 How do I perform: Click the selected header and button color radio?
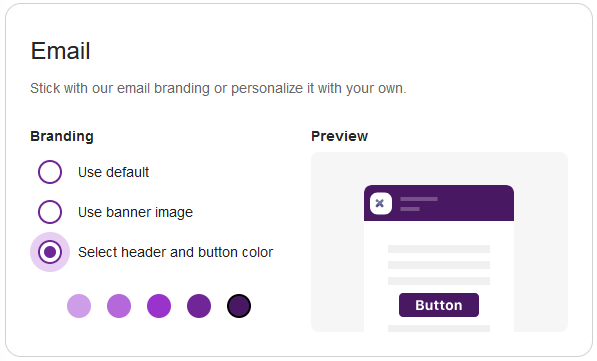click(x=50, y=252)
